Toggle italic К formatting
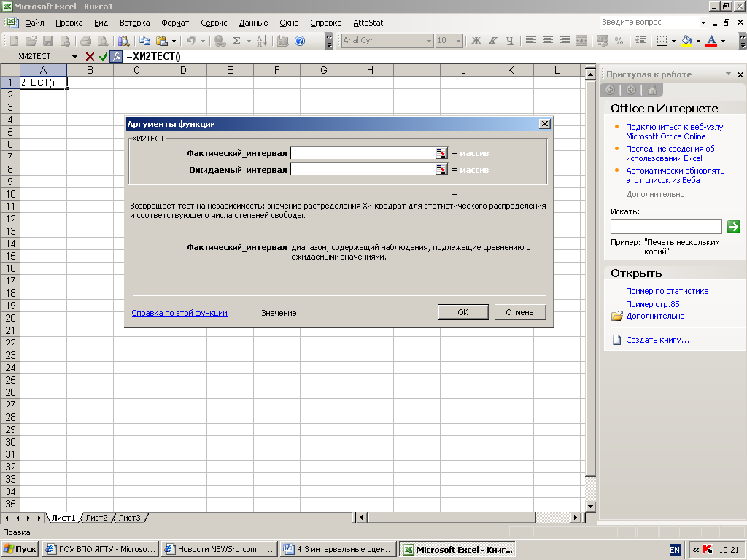 (x=492, y=41)
